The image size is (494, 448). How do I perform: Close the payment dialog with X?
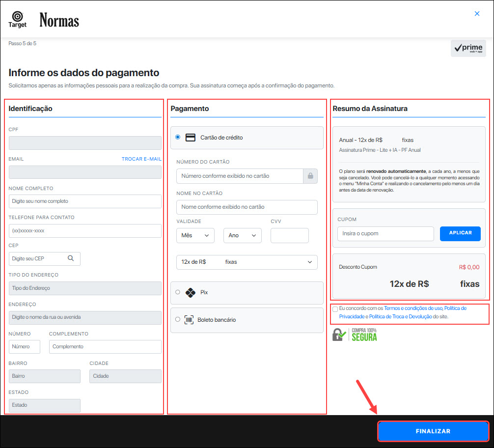point(477,14)
